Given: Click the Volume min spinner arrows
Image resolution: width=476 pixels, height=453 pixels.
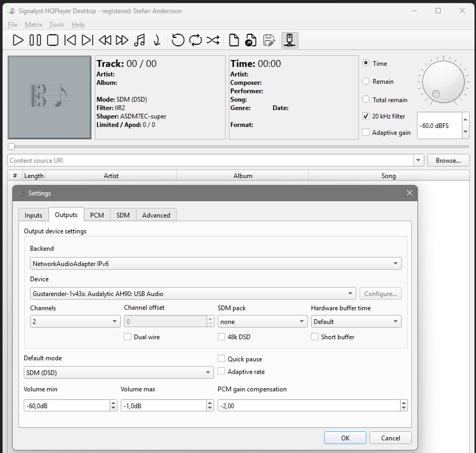Looking at the screenshot, I should click(113, 406).
